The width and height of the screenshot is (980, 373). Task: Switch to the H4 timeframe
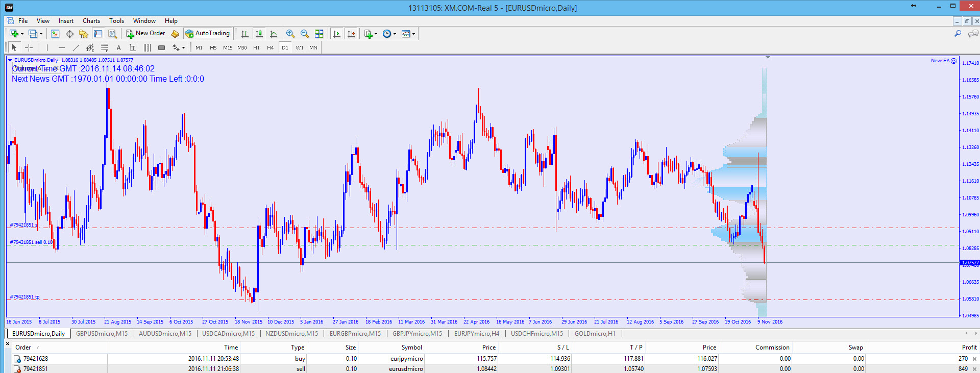[x=271, y=47]
